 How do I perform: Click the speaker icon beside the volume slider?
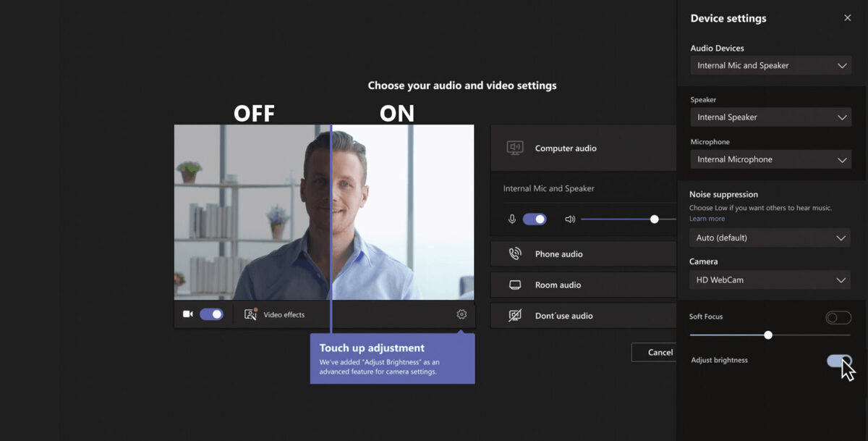tap(571, 218)
